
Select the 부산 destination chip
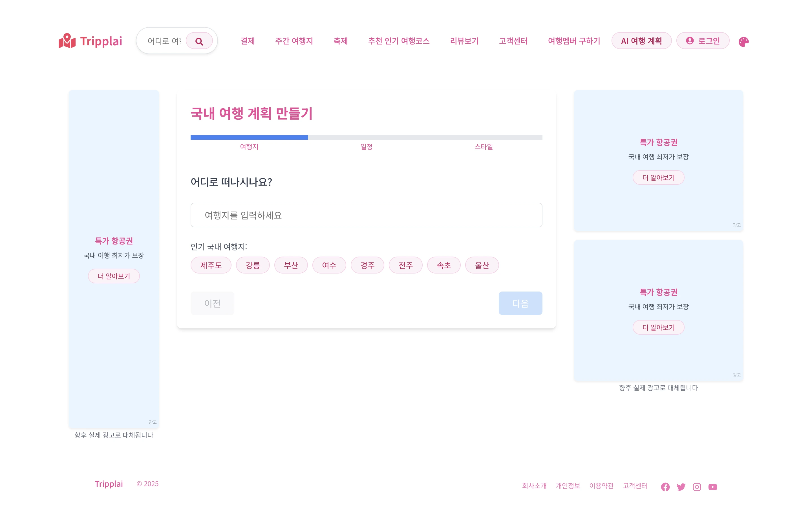point(291,265)
